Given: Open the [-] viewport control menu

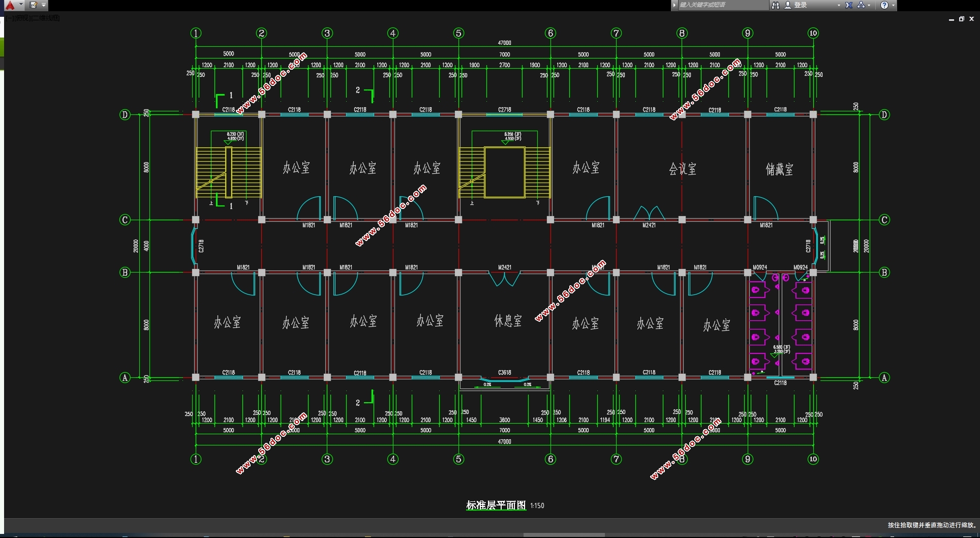Looking at the screenshot, I should 10,18.
